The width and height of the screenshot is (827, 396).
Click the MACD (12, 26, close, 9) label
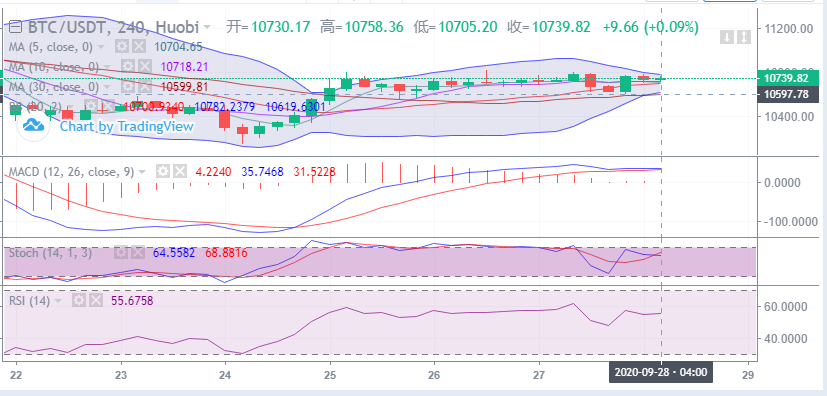click(71, 172)
